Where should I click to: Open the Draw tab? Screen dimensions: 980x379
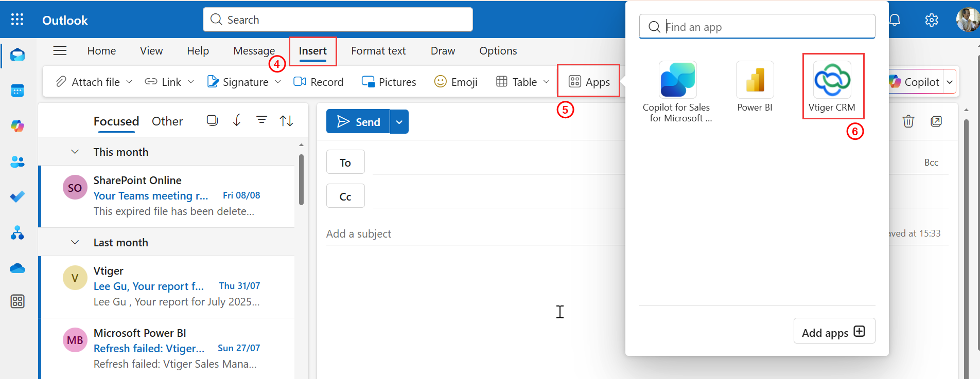[x=443, y=51]
